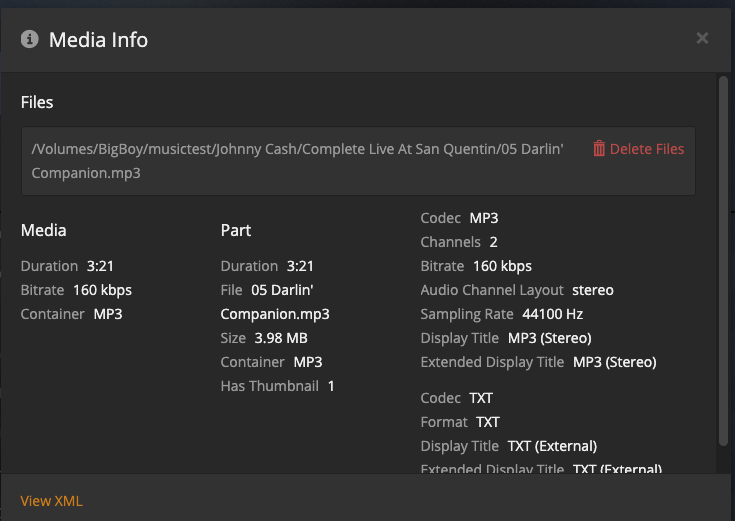
Task: Click the Media Info dialog title
Action: click(x=98, y=40)
